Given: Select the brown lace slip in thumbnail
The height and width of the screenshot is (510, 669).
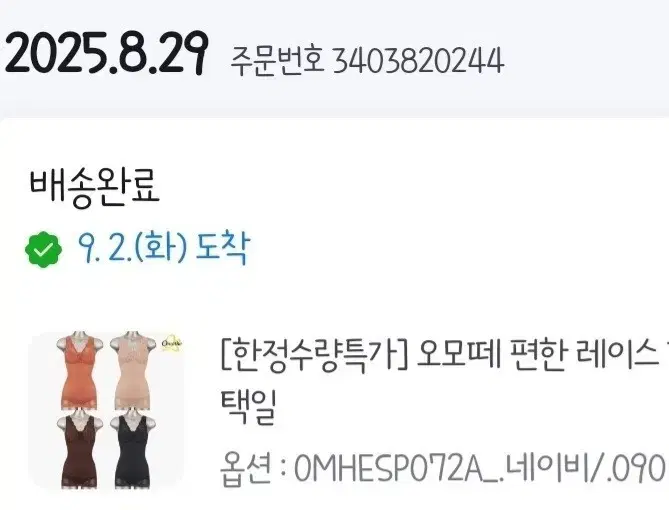Looking at the screenshot, I should click(79, 451).
